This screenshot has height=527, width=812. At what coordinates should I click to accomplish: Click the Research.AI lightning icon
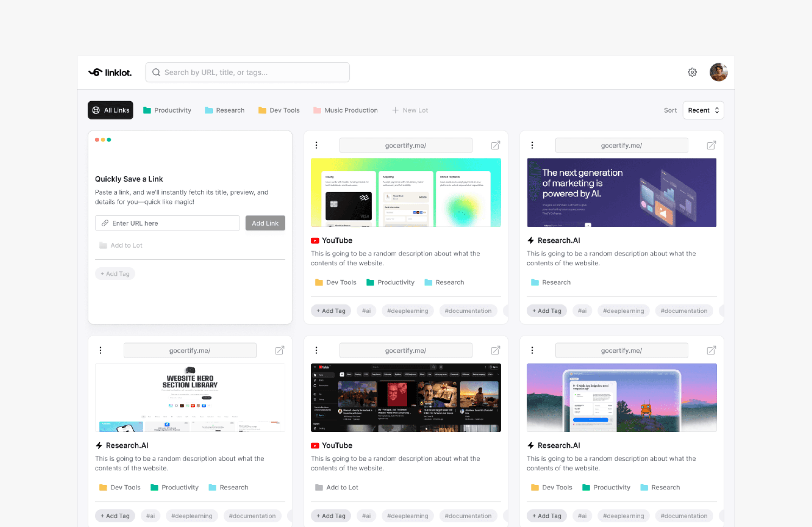point(530,240)
